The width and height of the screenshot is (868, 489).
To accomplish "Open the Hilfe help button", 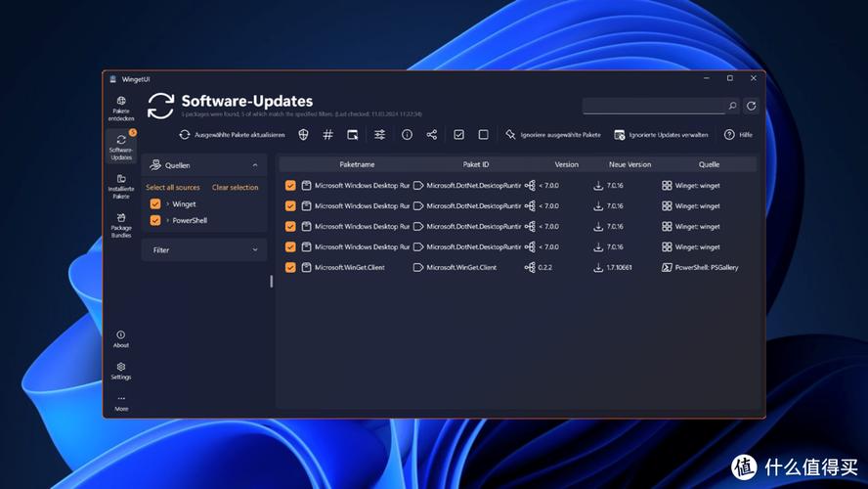I will point(738,135).
